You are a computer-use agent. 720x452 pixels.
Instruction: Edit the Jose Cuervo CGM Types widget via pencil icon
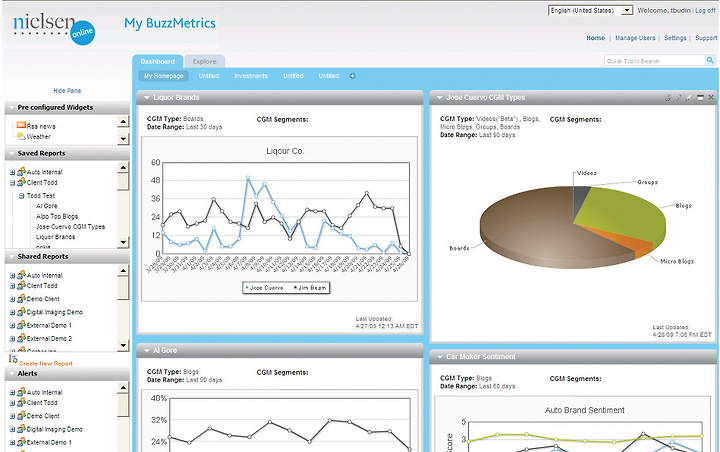click(689, 97)
